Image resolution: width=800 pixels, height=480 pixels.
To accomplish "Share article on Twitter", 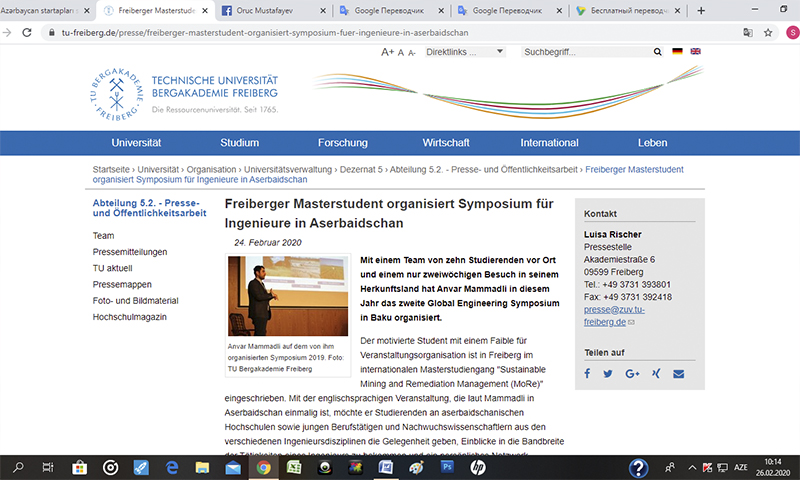I will point(608,374).
